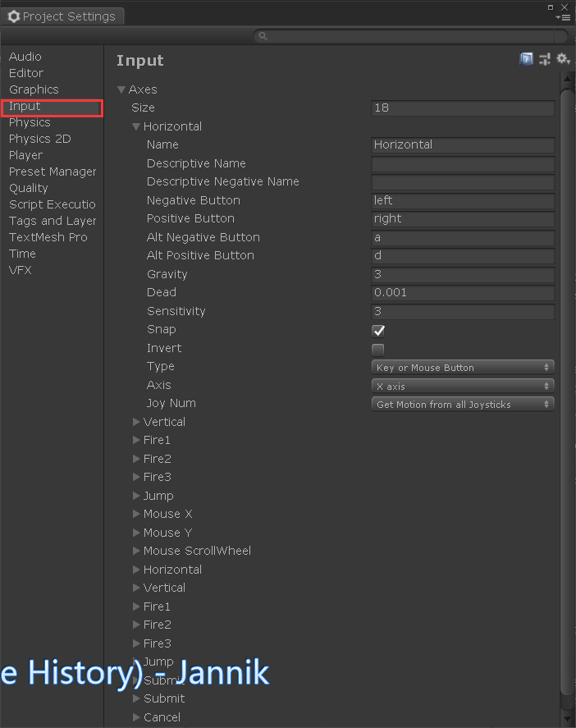Edit the axes Size field

[463, 108]
